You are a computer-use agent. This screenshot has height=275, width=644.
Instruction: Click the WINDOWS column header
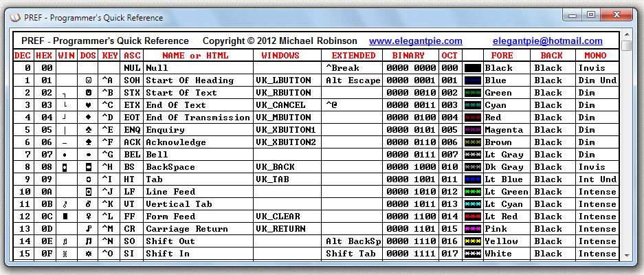287,56
